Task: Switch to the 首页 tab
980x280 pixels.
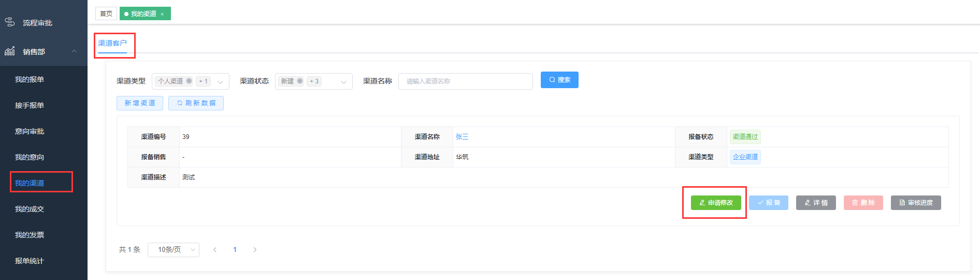Action: click(x=106, y=13)
